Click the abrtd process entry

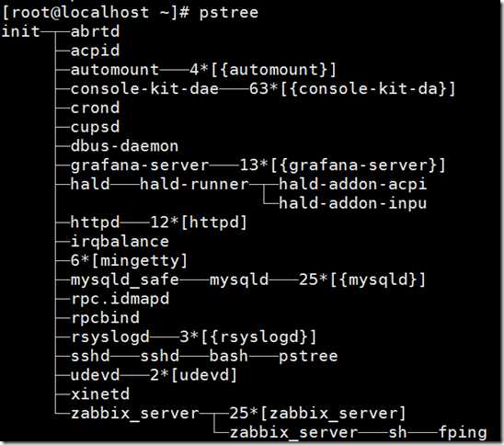[x=95, y=31]
